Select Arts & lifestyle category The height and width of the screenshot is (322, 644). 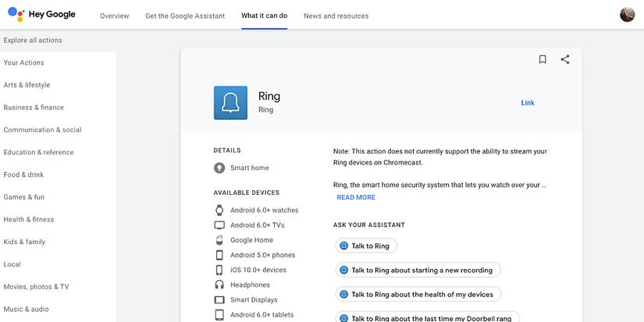pyautogui.click(x=27, y=85)
